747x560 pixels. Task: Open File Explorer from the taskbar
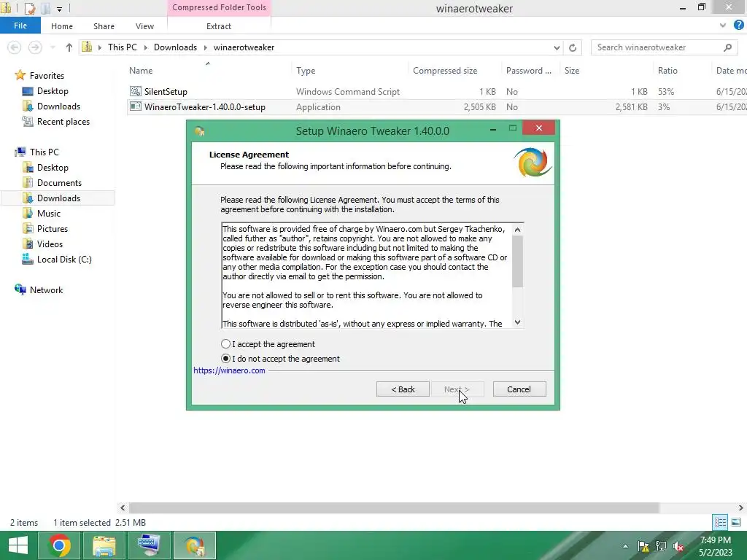[104, 545]
